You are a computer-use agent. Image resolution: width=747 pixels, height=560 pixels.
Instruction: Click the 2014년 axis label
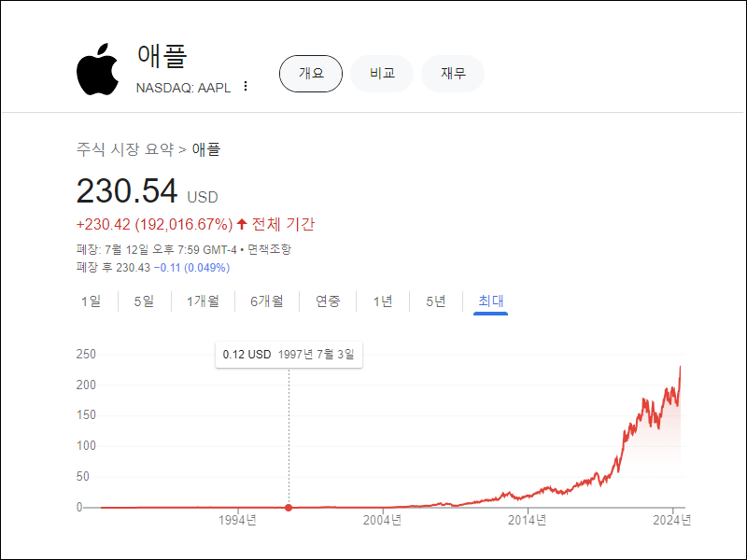pyautogui.click(x=527, y=520)
